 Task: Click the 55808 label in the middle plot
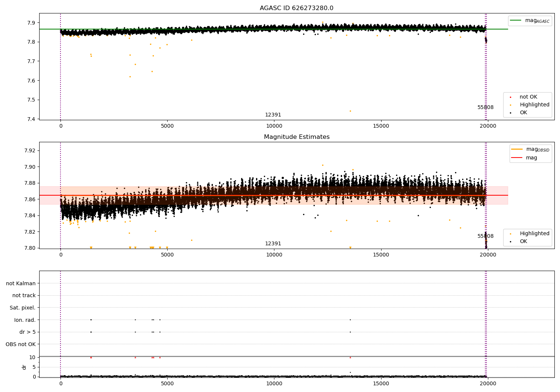(485, 236)
